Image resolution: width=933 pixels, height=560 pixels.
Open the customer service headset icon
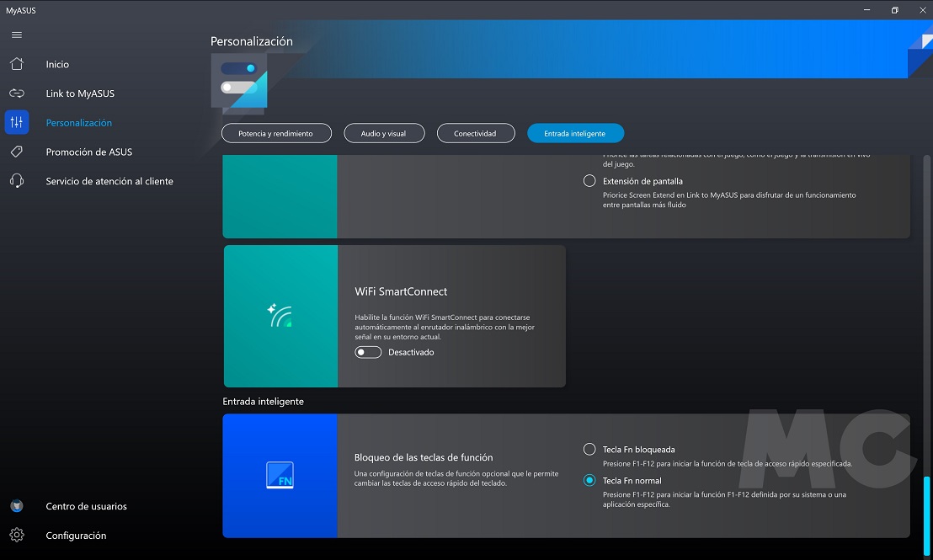(17, 181)
